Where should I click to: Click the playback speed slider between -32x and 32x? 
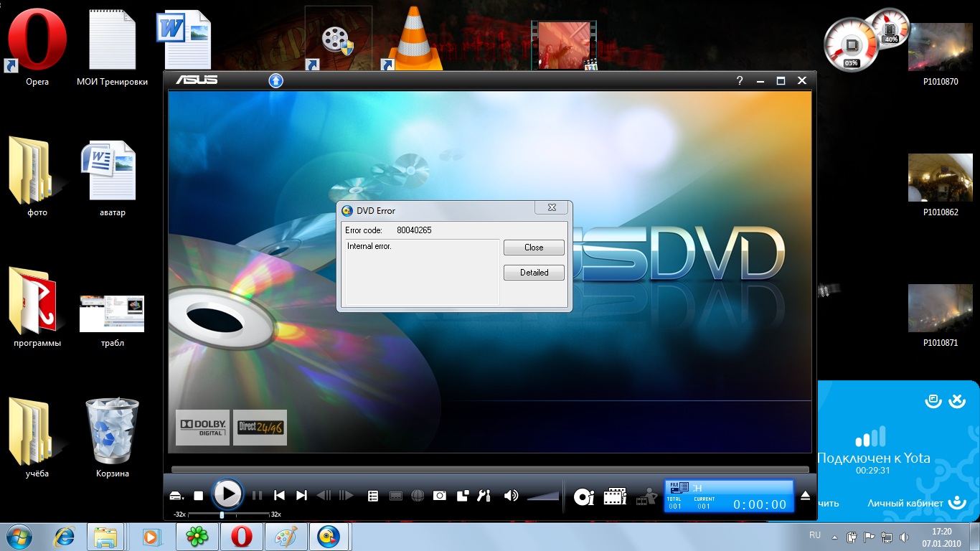click(228, 514)
